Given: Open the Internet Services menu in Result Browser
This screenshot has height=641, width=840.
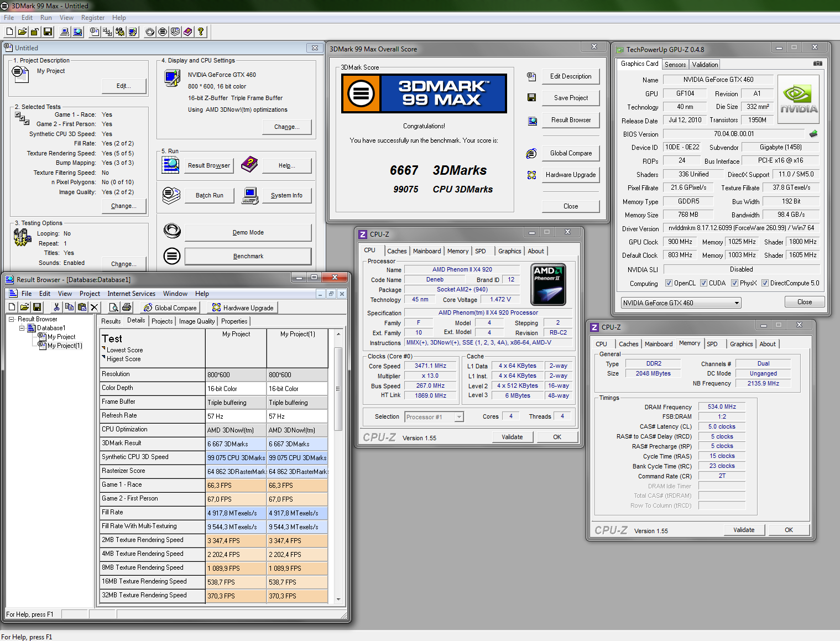Looking at the screenshot, I should (131, 294).
